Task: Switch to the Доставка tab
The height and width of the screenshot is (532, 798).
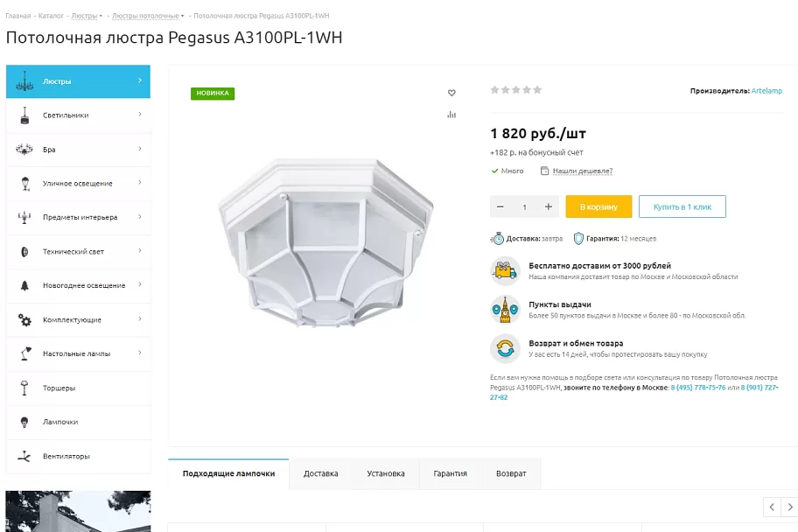Action: (x=320, y=473)
